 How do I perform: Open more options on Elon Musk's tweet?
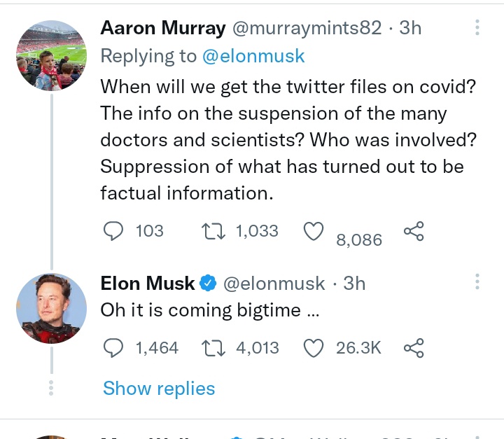[x=477, y=283]
